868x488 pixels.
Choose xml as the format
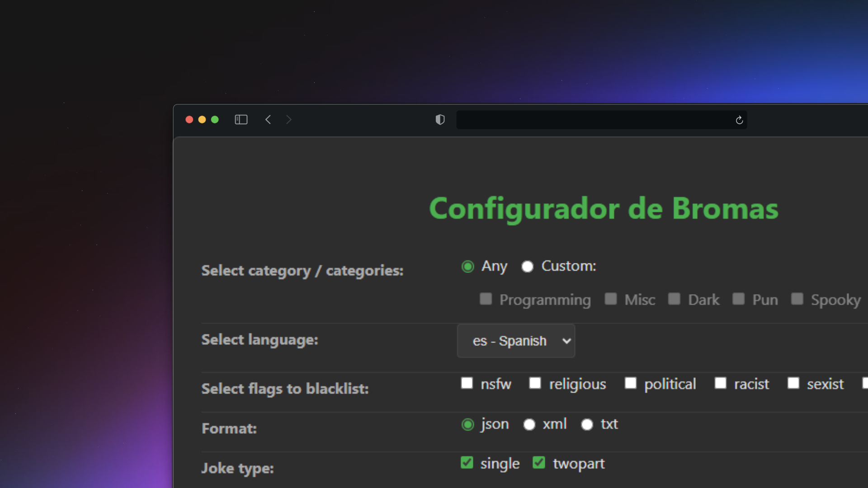(529, 424)
